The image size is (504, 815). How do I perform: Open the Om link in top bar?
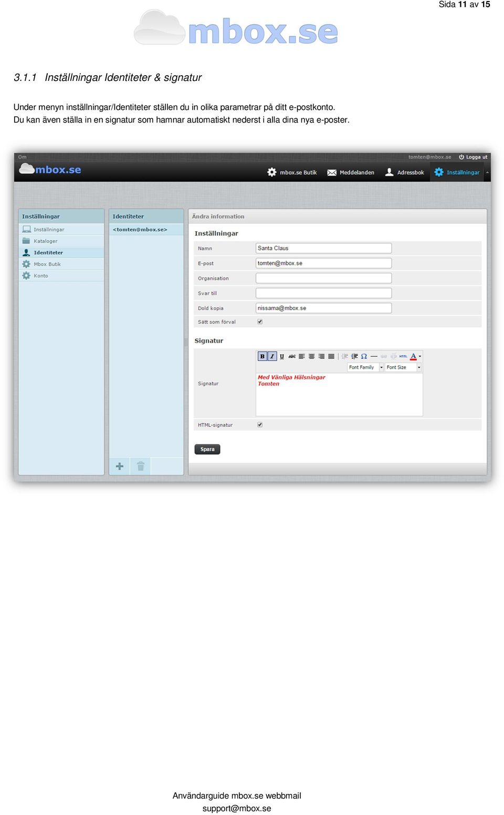point(22,157)
